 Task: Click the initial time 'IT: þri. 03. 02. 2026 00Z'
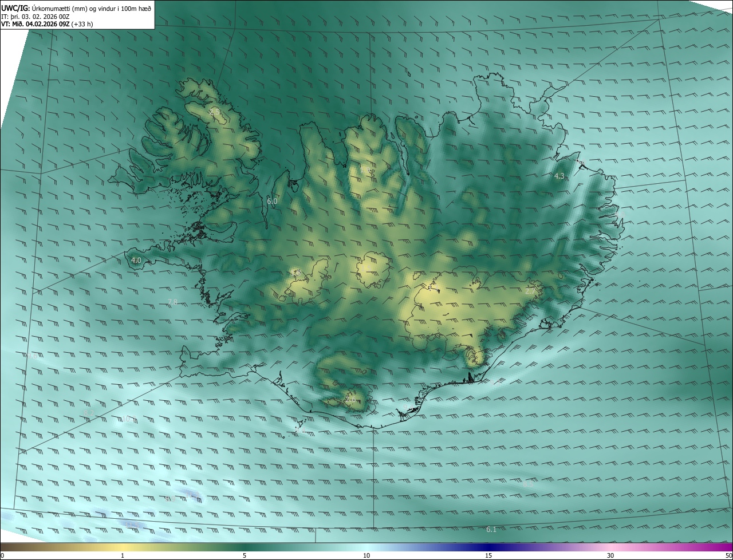pyautogui.click(x=36, y=16)
